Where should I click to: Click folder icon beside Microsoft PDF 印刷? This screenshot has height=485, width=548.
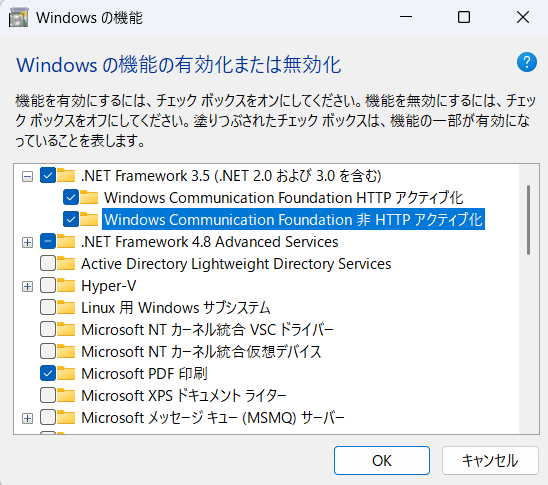[66, 373]
